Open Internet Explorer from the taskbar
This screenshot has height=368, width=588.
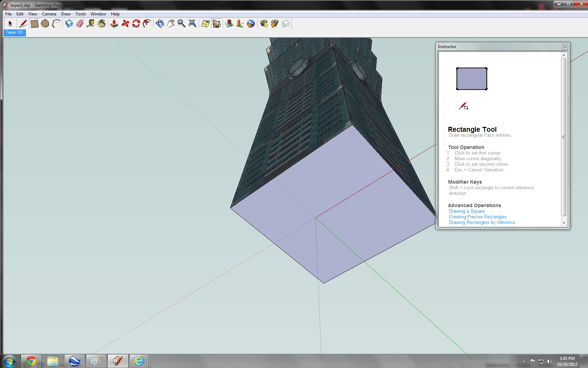[x=139, y=361]
